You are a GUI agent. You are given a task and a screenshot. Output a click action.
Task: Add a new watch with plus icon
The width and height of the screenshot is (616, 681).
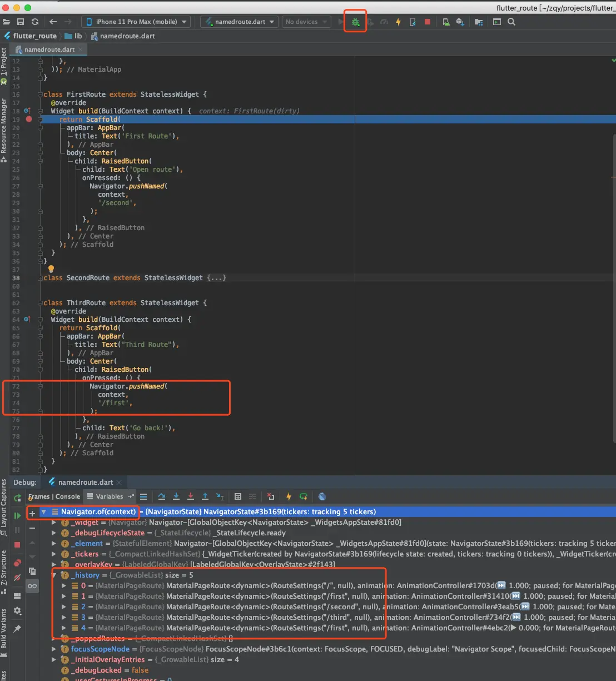32,513
